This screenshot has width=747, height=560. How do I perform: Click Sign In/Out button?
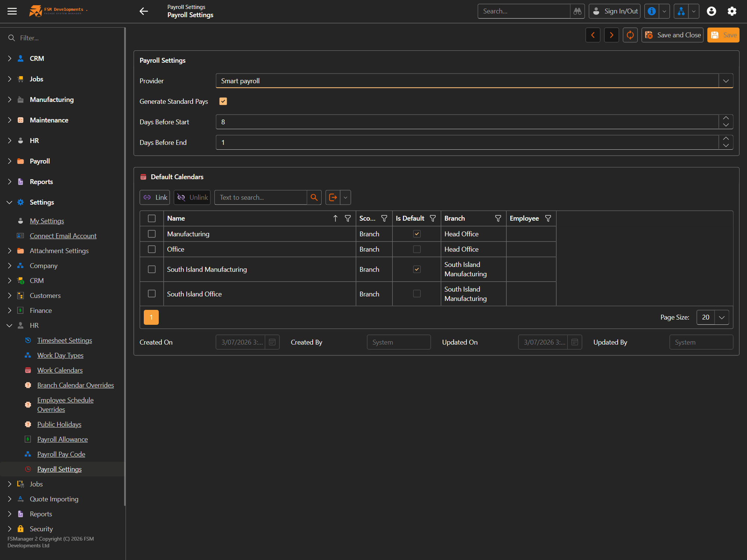(614, 11)
